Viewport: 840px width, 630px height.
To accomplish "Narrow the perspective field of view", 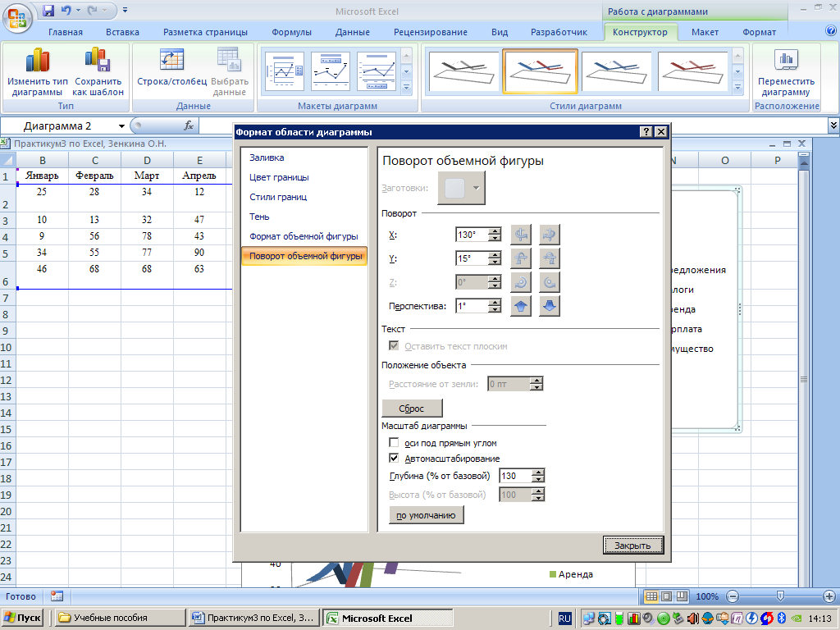I will pos(521,306).
